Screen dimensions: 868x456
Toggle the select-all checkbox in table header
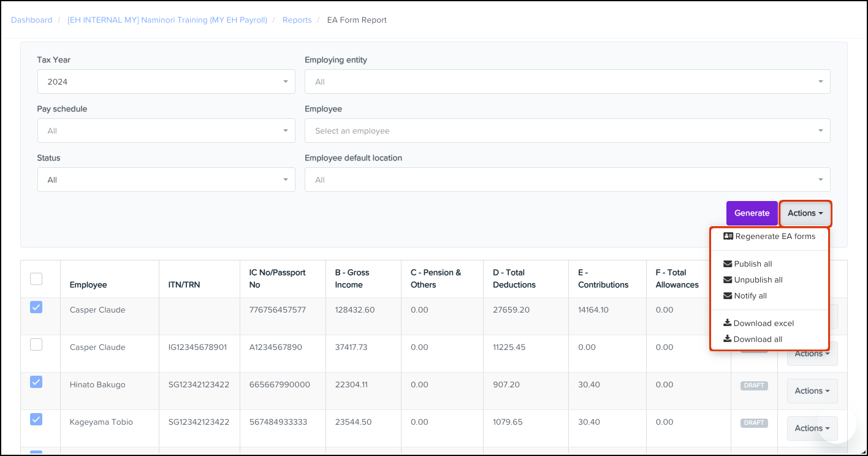36,279
